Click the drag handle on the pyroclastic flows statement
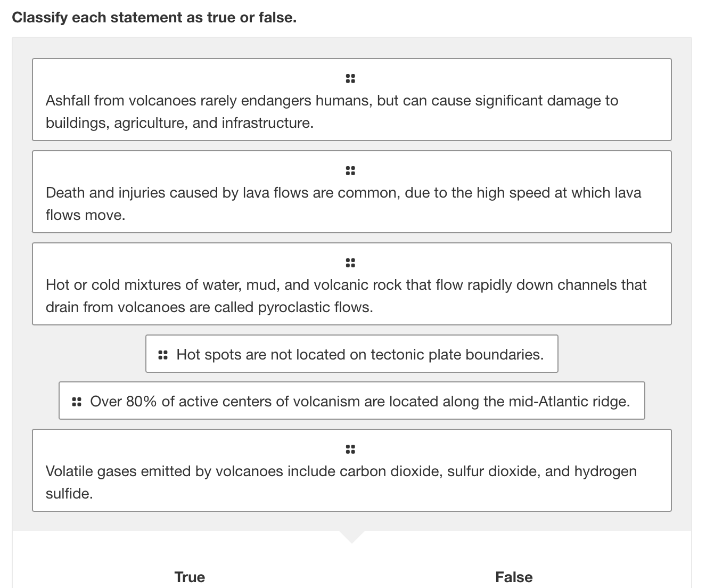The height and width of the screenshot is (588, 706). 350,263
